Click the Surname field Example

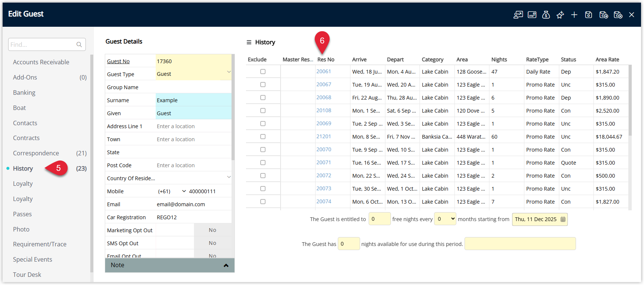(194, 100)
